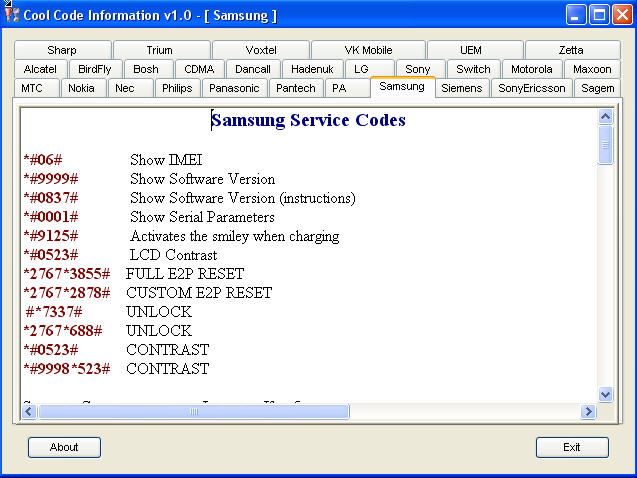
Task: Click the vertical scrollbar thumb
Action: coord(605,145)
